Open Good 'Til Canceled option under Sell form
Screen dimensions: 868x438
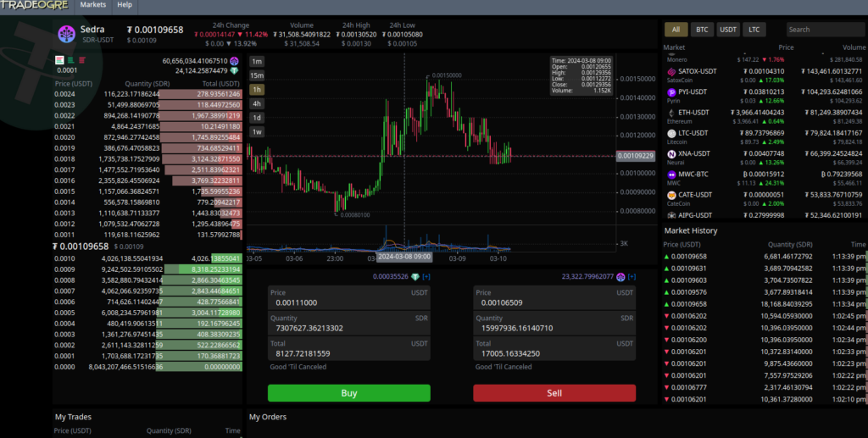(x=504, y=367)
